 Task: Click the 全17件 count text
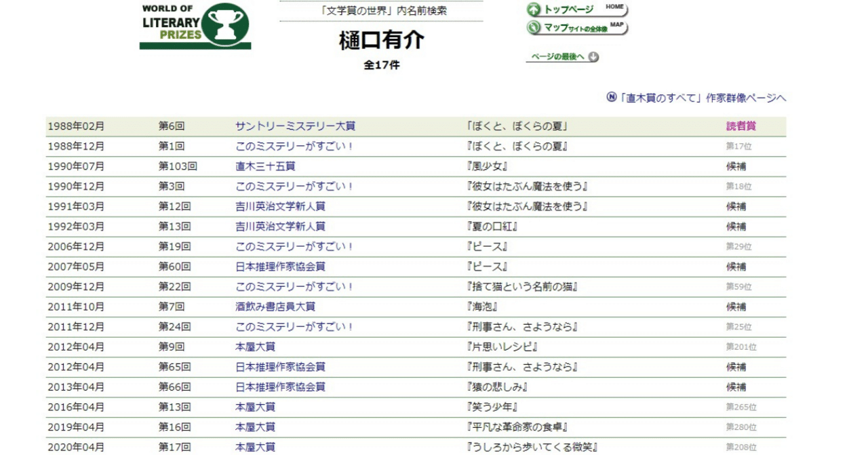click(382, 65)
